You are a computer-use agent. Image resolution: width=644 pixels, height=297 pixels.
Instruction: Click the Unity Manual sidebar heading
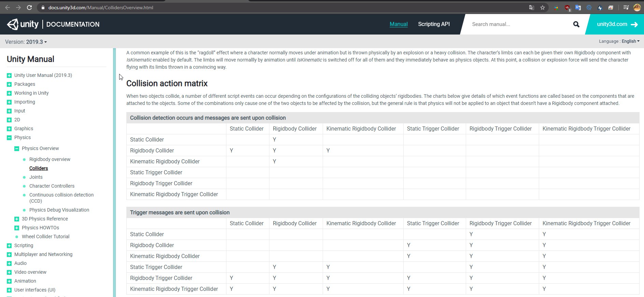30,59
